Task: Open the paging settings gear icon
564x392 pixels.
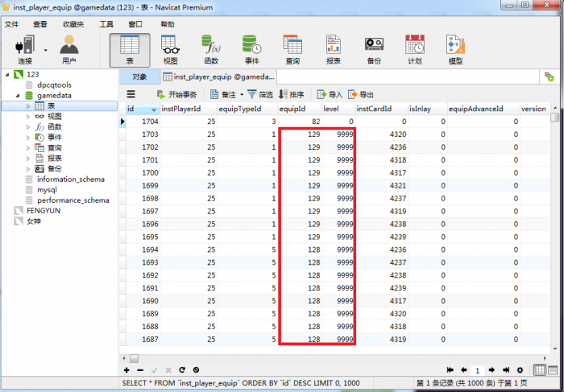Action: point(520,370)
